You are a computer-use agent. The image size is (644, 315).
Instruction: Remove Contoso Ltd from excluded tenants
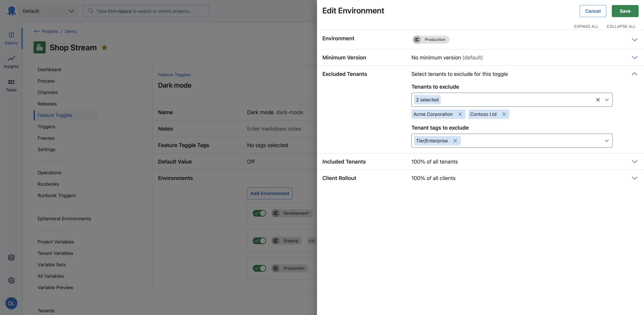tap(504, 114)
